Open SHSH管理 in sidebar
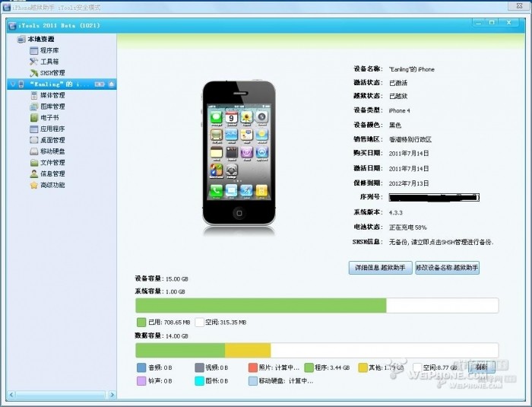The height and width of the screenshot is (407, 532). [52, 73]
